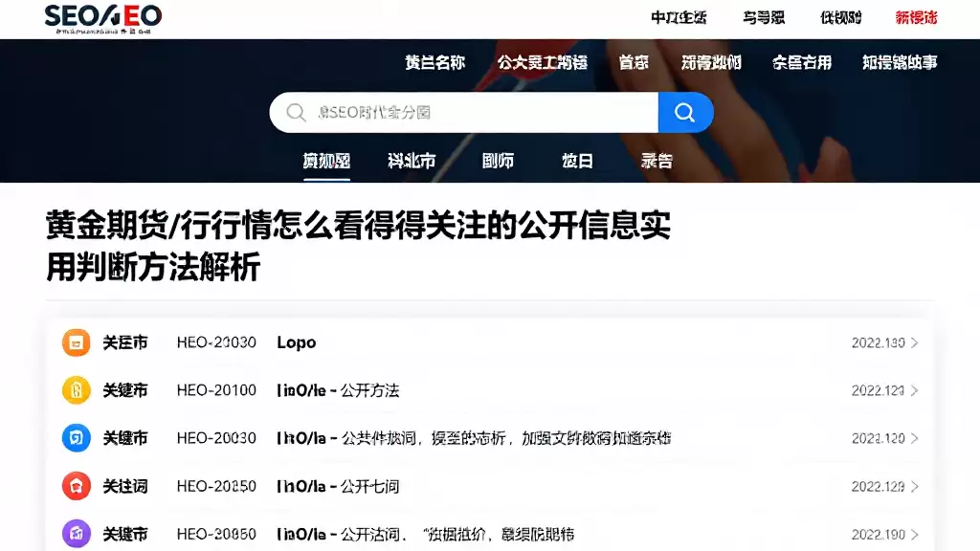Switch to the fourth search tab
Image resolution: width=980 pixels, height=551 pixels.
(577, 161)
